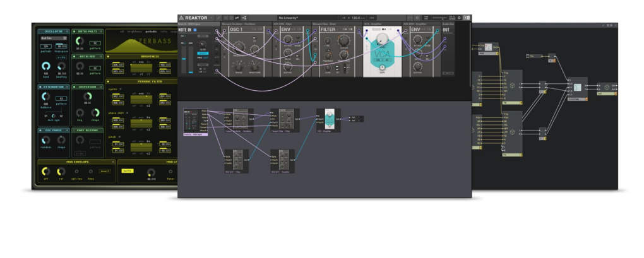The image size is (644, 258).
Task: Click the FILTER LOAD knob
Action: coord(328,67)
